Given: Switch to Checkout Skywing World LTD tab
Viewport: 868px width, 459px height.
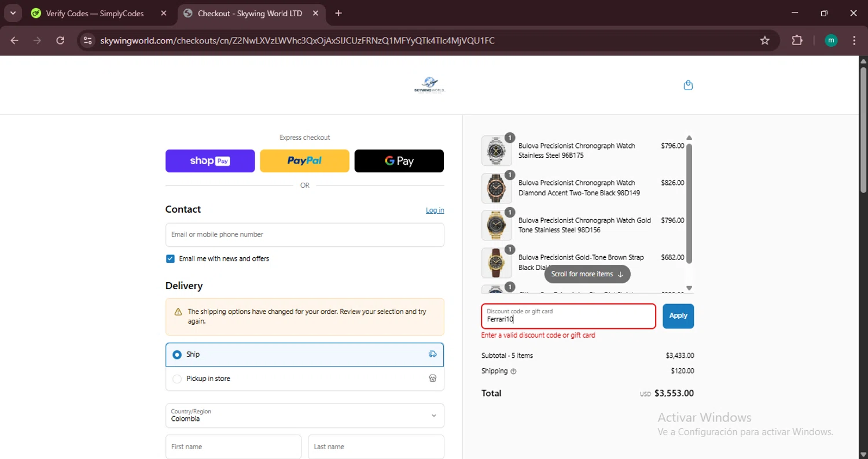Looking at the screenshot, I should (250, 13).
